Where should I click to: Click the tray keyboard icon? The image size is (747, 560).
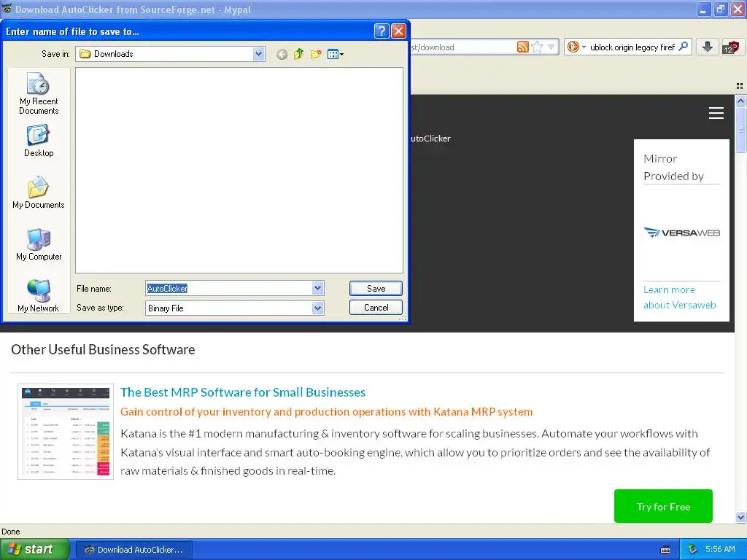coord(665,550)
